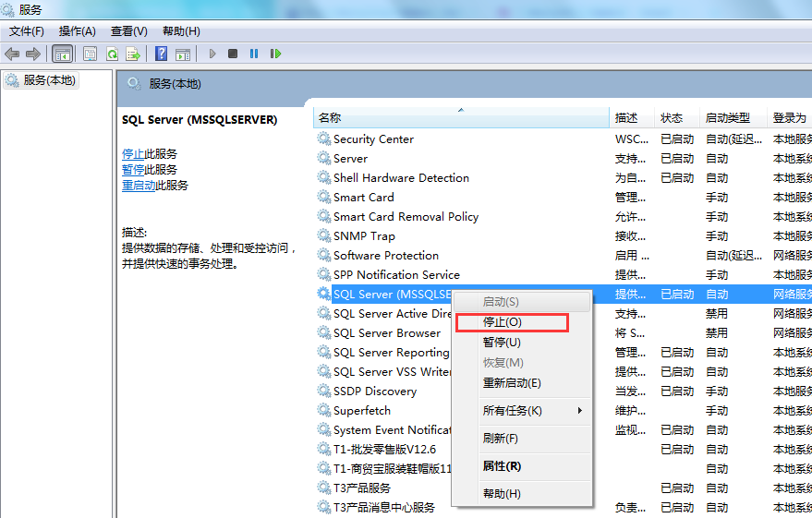Click the Restart Service toolbar icon
Viewport: 812px width, 518px height.
pyautogui.click(x=275, y=54)
